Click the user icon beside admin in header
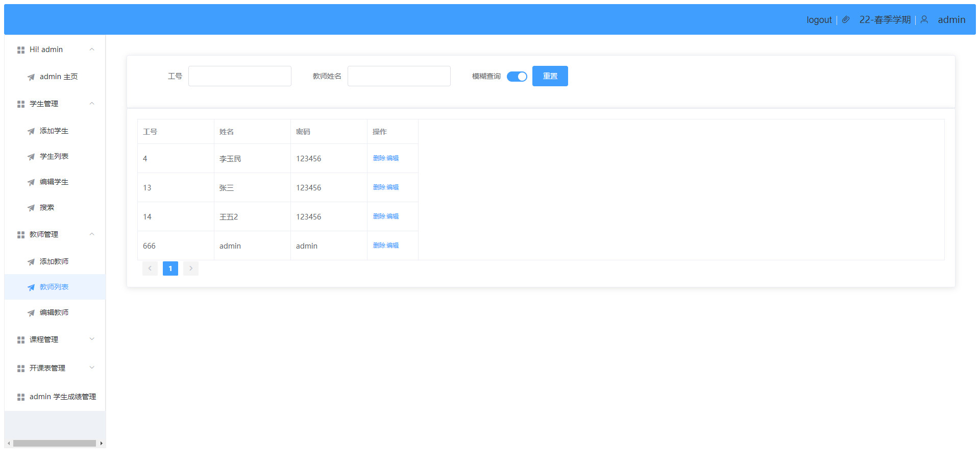 coord(924,19)
